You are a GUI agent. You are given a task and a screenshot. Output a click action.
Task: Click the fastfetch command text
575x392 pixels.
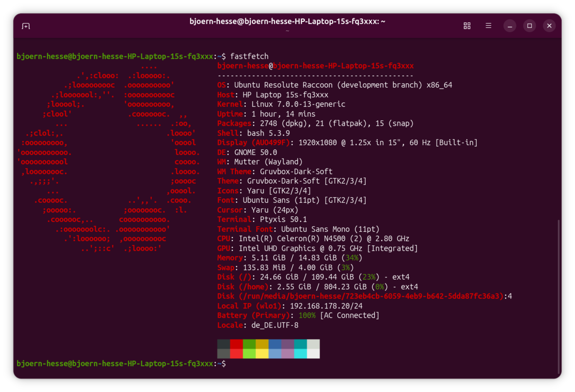(x=249, y=56)
